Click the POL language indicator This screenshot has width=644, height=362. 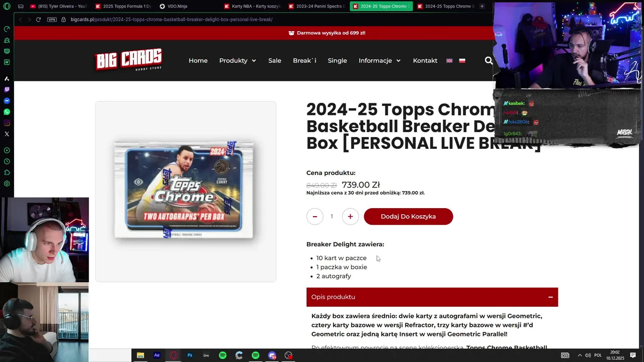[598, 355]
